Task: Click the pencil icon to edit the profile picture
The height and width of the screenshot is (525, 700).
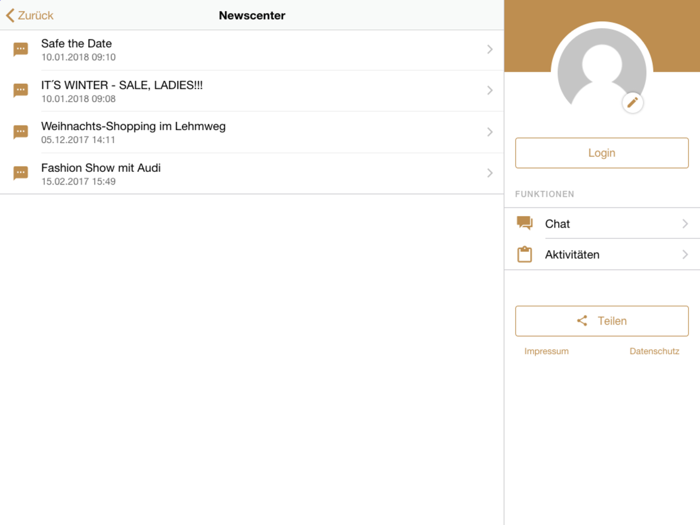Action: 633,103
